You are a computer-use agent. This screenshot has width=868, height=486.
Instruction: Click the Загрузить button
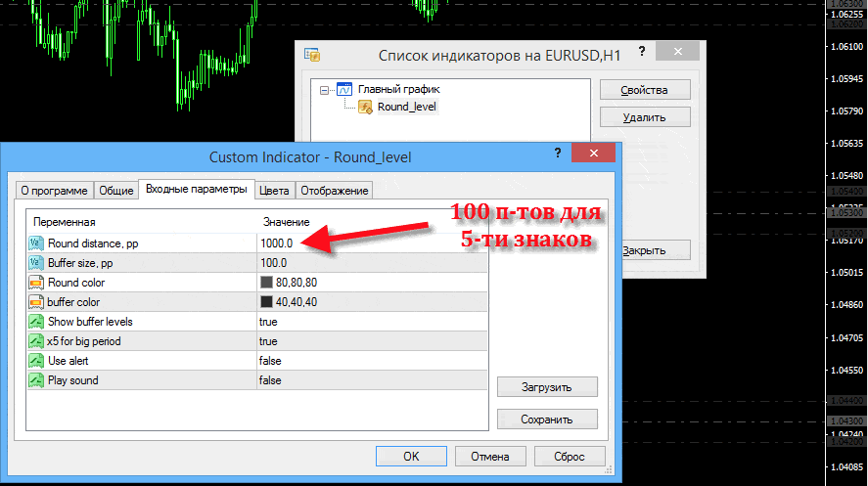click(546, 386)
